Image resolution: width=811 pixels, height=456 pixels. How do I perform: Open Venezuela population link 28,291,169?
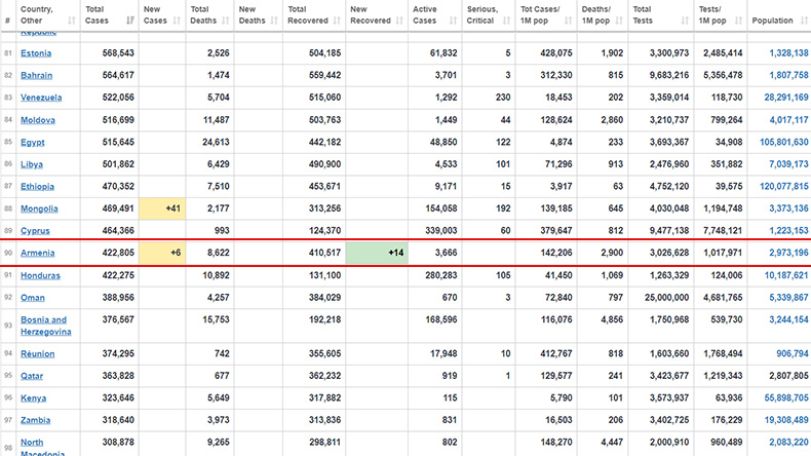click(x=786, y=98)
